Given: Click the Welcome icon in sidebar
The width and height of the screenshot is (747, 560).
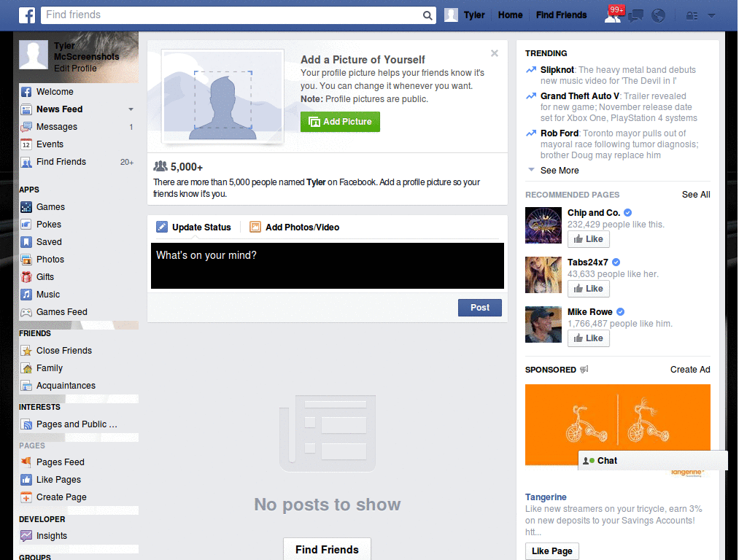Looking at the screenshot, I should pos(26,92).
